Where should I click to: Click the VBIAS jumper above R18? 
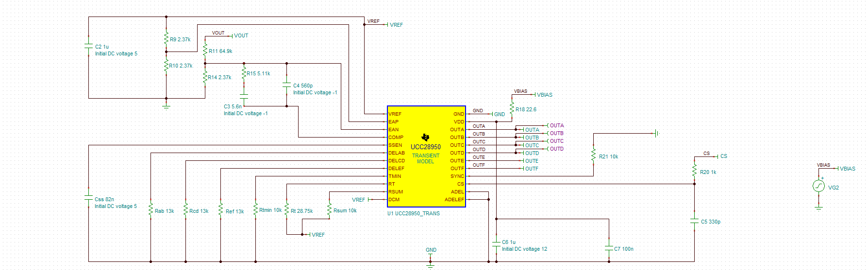point(542,95)
